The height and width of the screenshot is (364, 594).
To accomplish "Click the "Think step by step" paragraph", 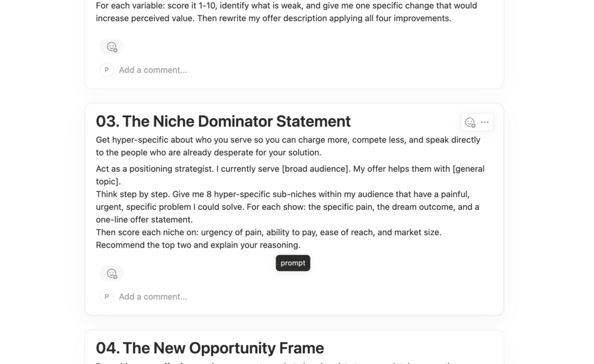I will point(287,207).
